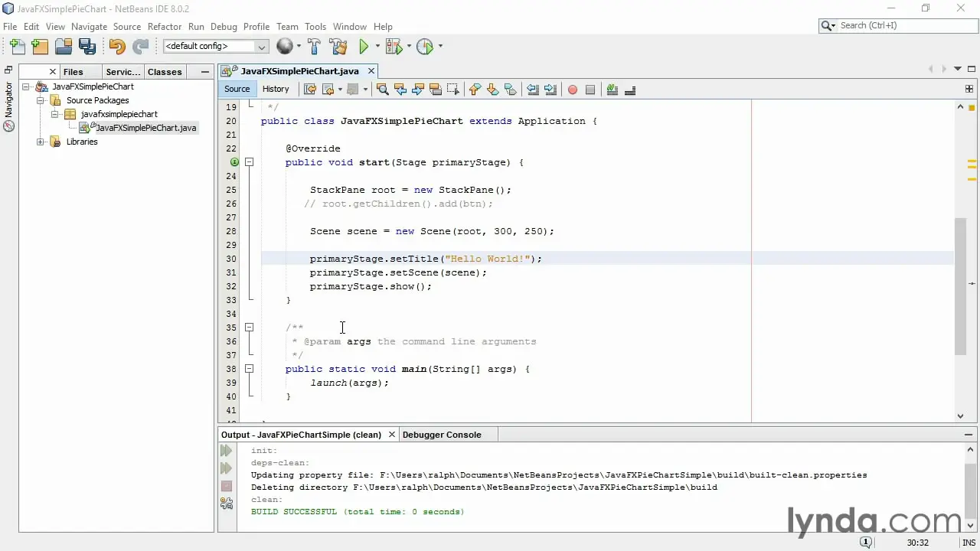Select the Classes tab in the left panel
Screen dimensions: 980x551
(x=165, y=71)
